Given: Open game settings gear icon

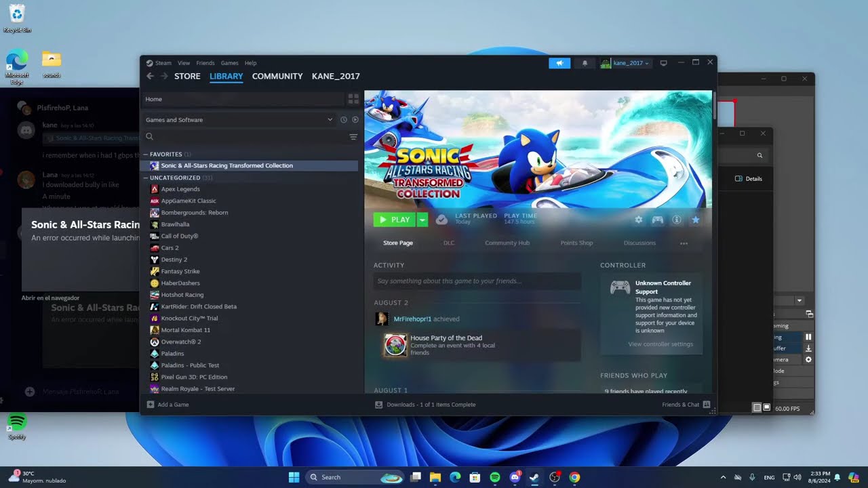Looking at the screenshot, I should [638, 220].
